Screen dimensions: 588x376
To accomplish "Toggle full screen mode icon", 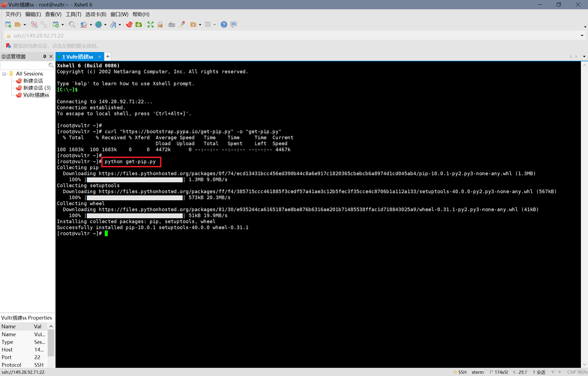I will click(x=150, y=25).
